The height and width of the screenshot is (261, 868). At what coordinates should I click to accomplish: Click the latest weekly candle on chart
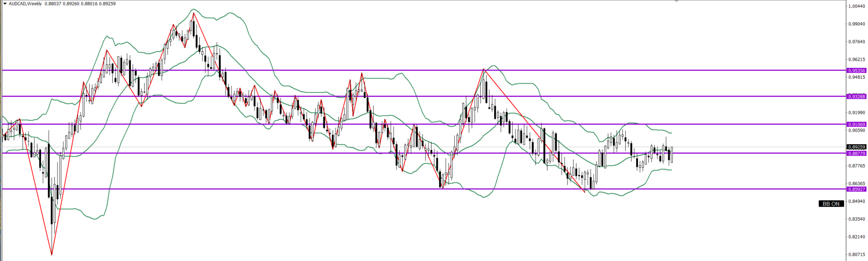tap(672, 154)
